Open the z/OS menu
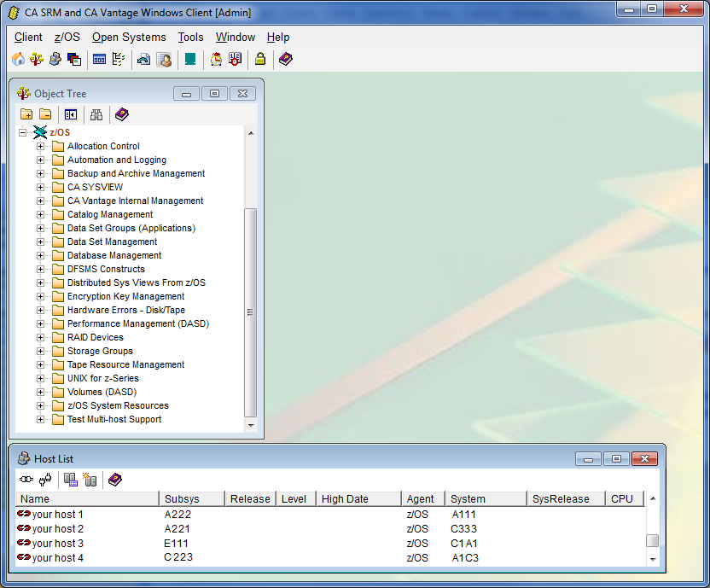 click(x=67, y=38)
